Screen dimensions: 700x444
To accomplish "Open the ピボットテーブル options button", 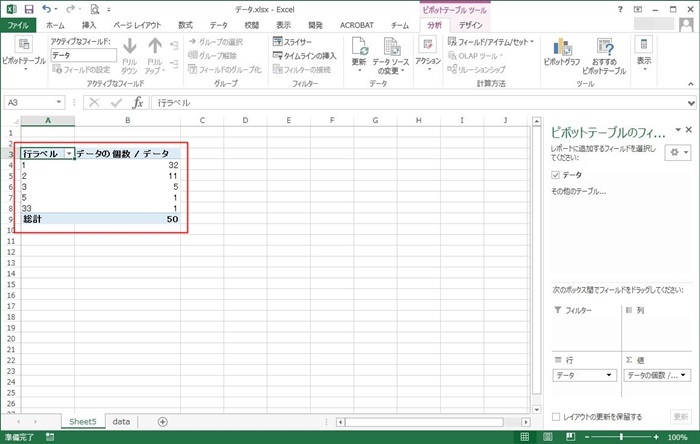I will 24,54.
